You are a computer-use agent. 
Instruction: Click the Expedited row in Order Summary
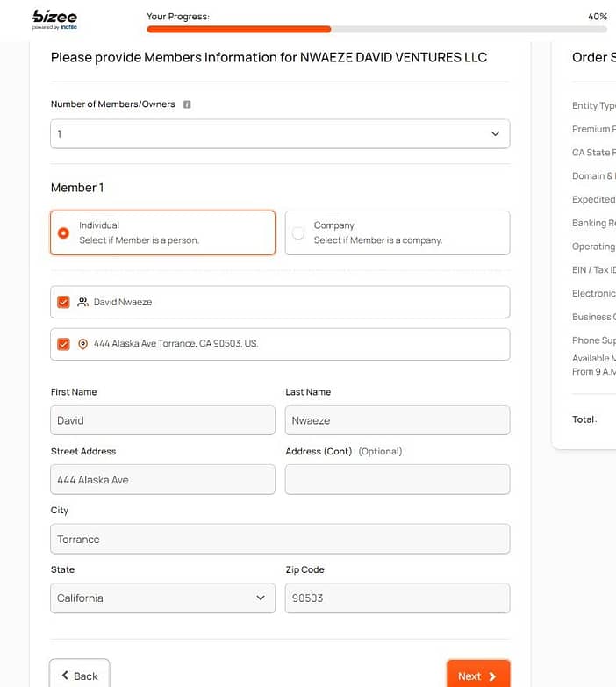(594, 199)
